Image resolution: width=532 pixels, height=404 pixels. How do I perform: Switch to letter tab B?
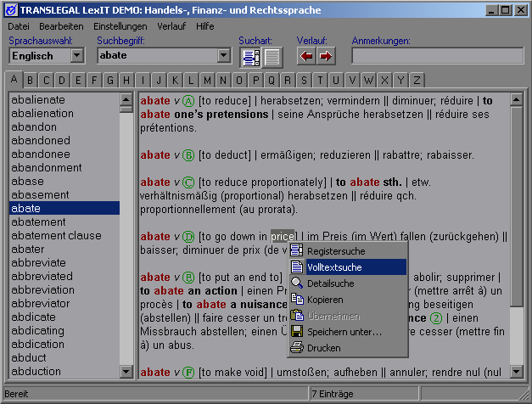tap(30, 81)
